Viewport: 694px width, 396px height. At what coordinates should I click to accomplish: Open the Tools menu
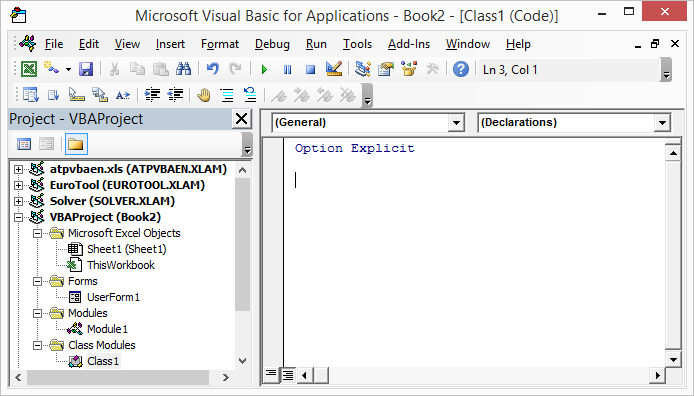pyautogui.click(x=357, y=44)
